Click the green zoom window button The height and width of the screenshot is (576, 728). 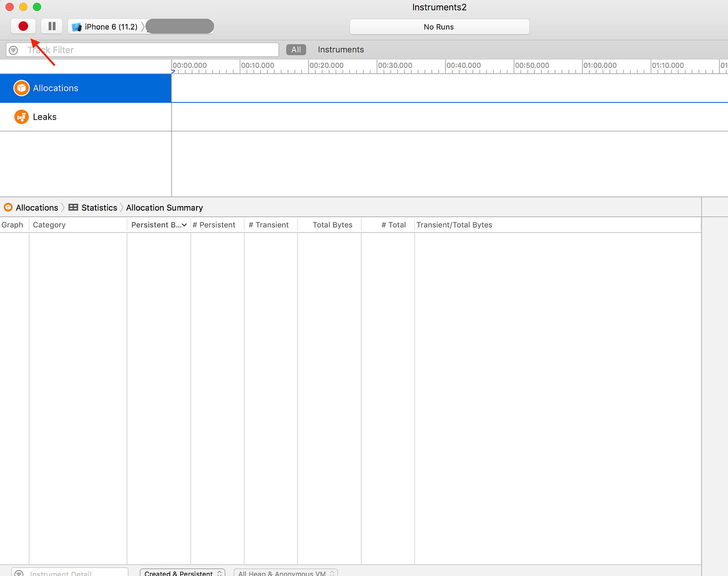pos(37,7)
